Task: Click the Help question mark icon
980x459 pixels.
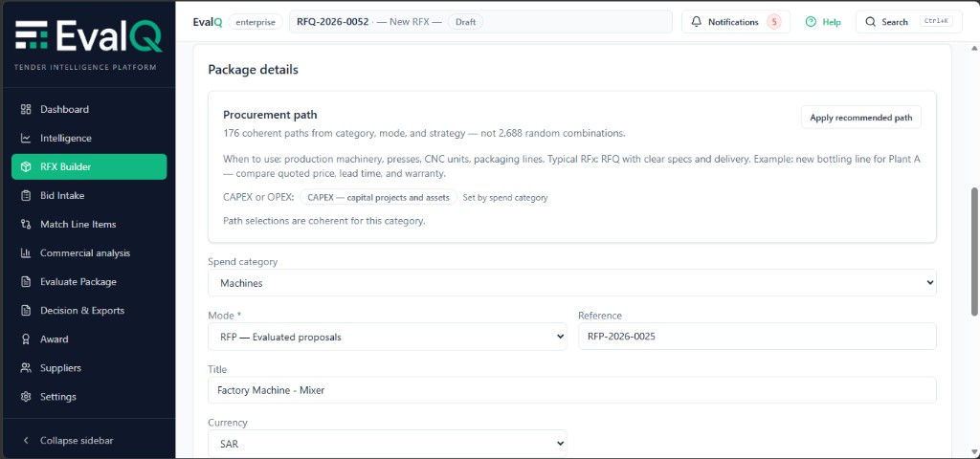Action: tap(811, 22)
